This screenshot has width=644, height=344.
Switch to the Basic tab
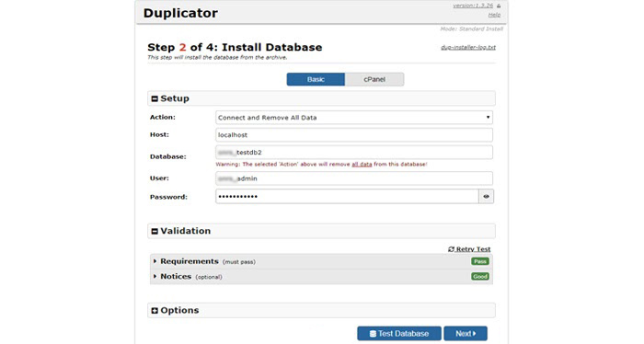316,79
